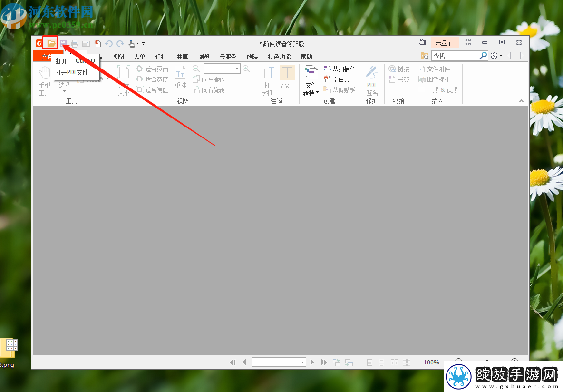Click the folder search icon beside search box
Image resolution: width=563 pixels, height=392 pixels.
425,56
